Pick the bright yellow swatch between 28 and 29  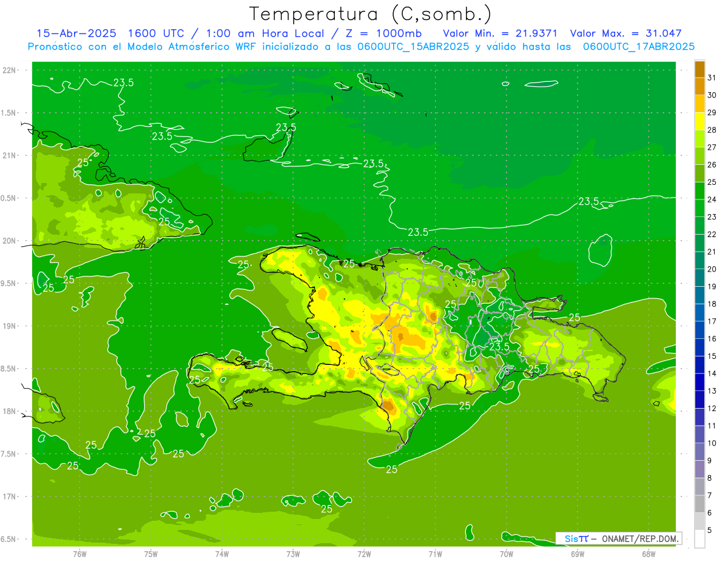699,122
